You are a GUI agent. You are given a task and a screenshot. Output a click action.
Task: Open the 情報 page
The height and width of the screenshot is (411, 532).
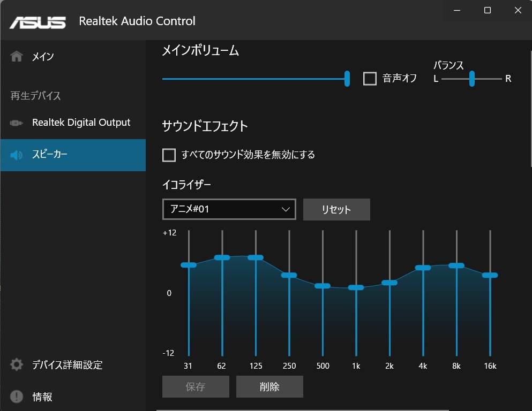(x=73, y=397)
